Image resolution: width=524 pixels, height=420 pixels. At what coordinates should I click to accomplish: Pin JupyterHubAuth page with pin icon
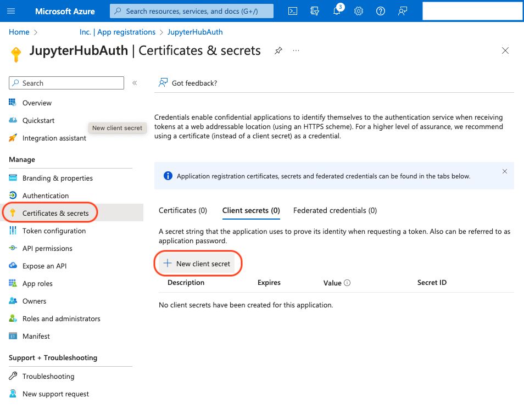[x=278, y=51]
